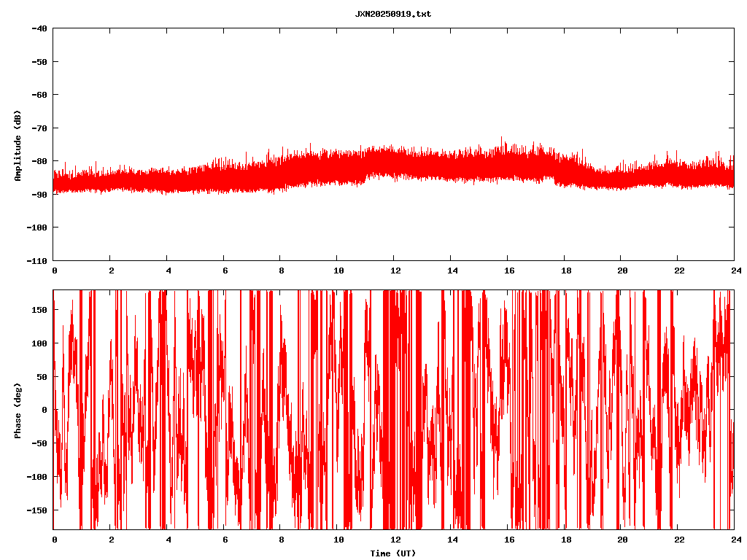Select hour 18 tick under phase plot
Screen dimensions: 747x560
tap(564, 540)
